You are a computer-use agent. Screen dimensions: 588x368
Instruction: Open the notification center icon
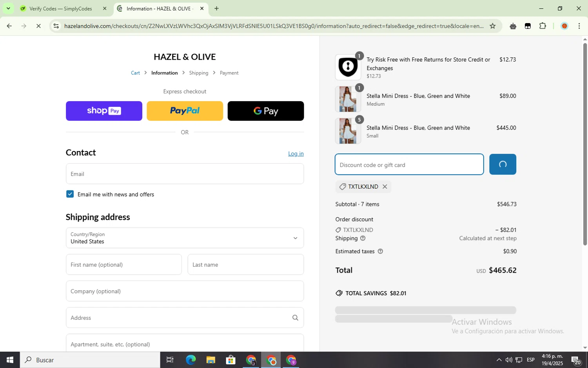click(575, 360)
